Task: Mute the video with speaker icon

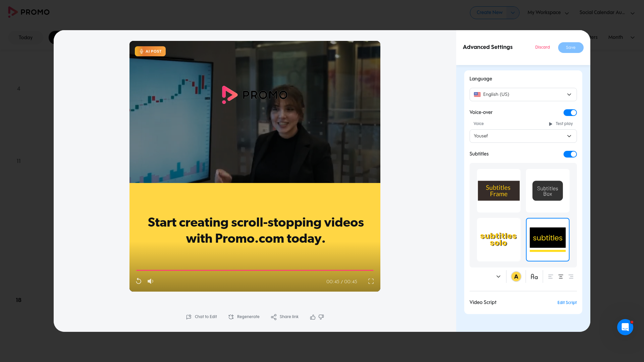Action: click(150, 281)
